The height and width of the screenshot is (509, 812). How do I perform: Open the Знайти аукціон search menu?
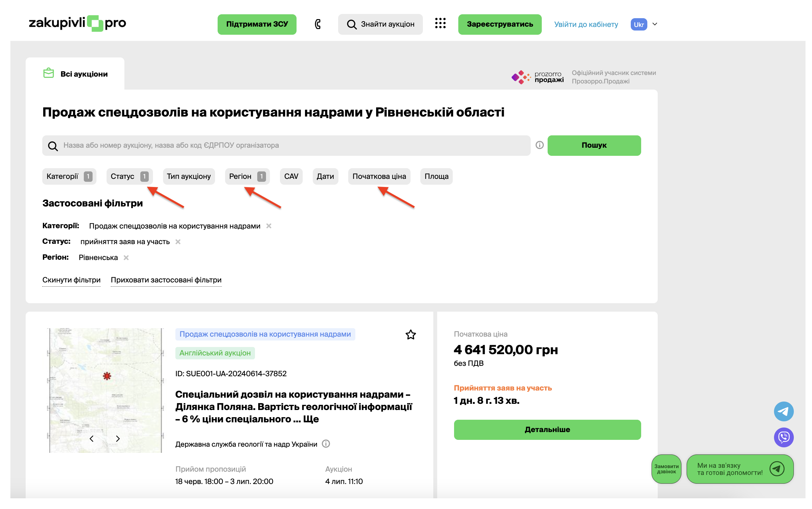click(x=380, y=24)
